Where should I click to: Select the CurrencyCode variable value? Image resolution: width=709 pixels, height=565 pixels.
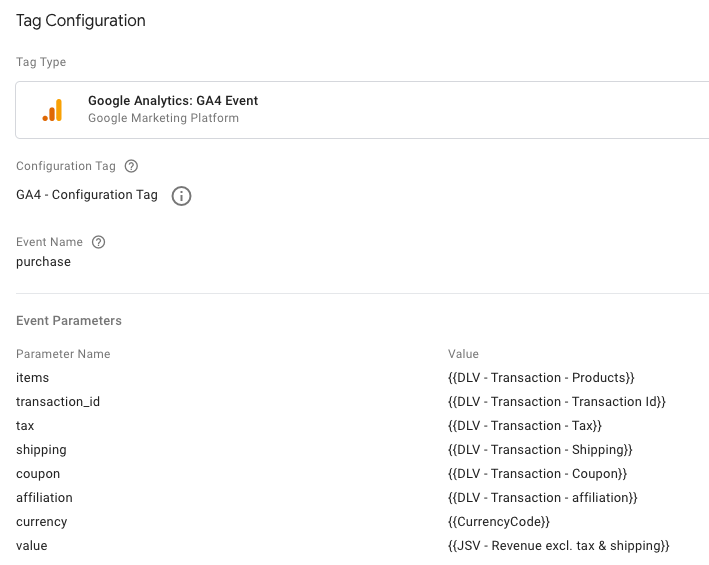[x=499, y=522]
